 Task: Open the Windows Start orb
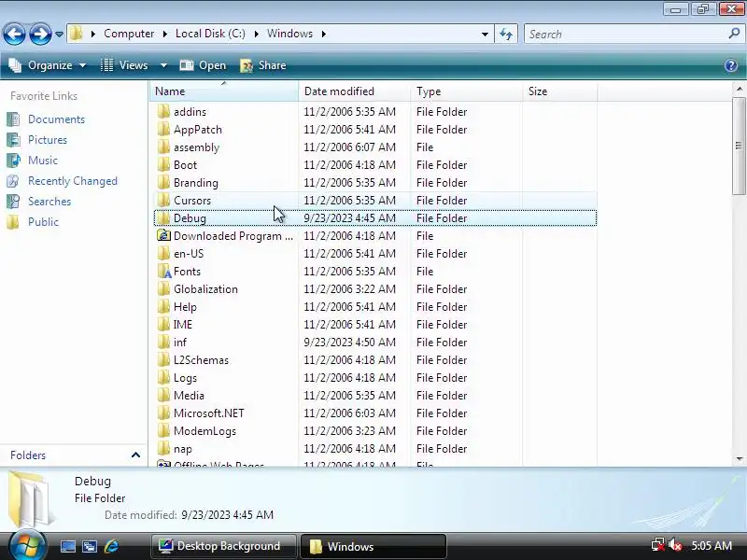[x=27, y=545]
